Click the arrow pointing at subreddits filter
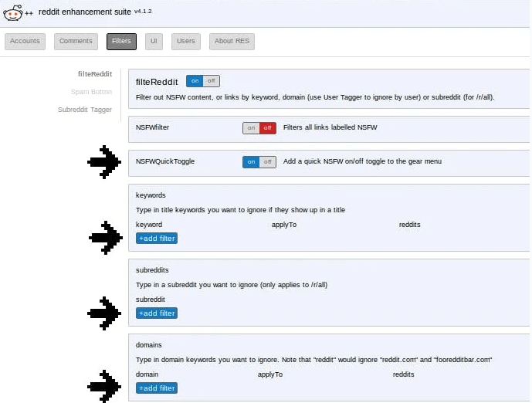Screen dimensions: 532x403 pyautogui.click(x=103, y=313)
